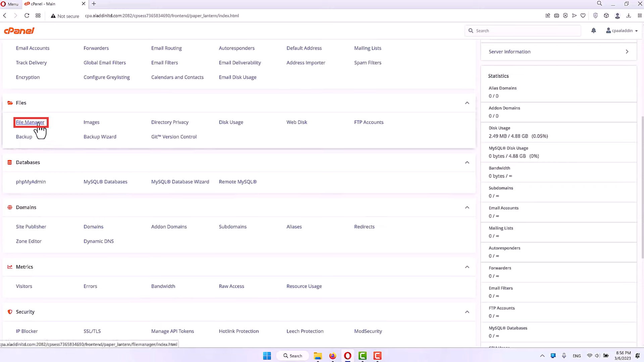Viewport: 644px width, 362px height.
Task: Add page to Opera bookmarks heart
Action: coord(583,16)
